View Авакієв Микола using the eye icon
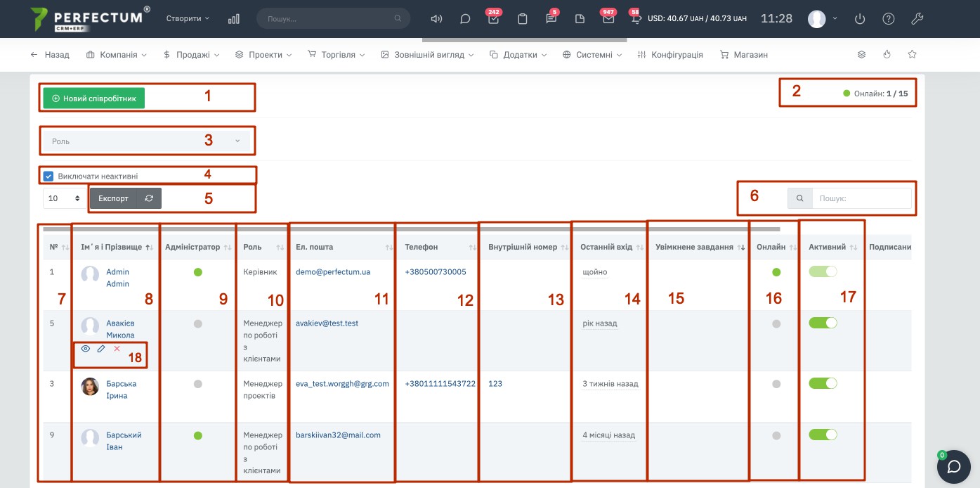980x488 pixels. [86, 349]
